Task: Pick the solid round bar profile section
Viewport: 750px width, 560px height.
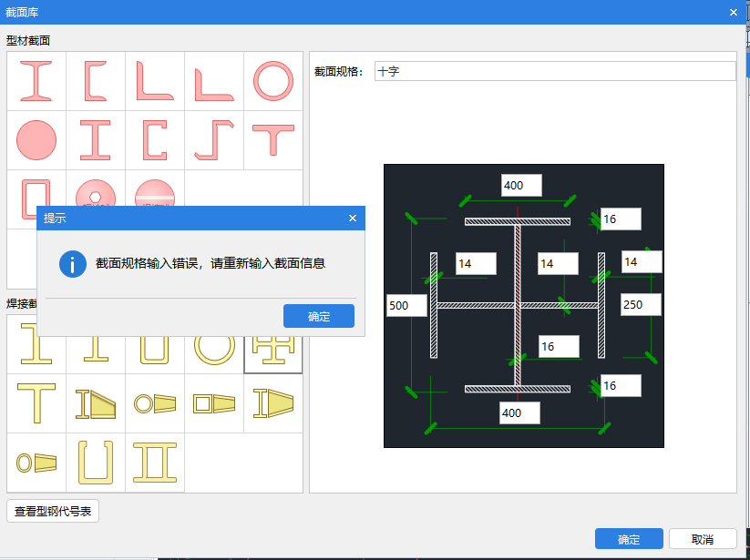Action: click(x=36, y=140)
